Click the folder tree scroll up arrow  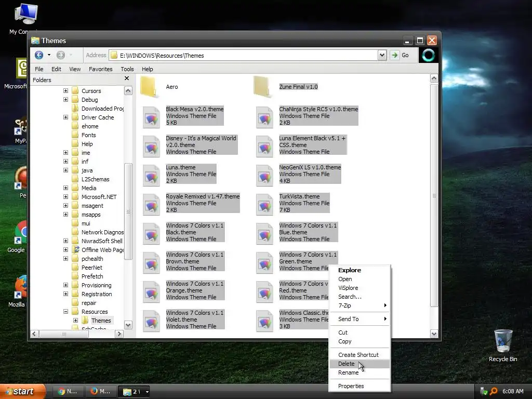[x=128, y=90]
